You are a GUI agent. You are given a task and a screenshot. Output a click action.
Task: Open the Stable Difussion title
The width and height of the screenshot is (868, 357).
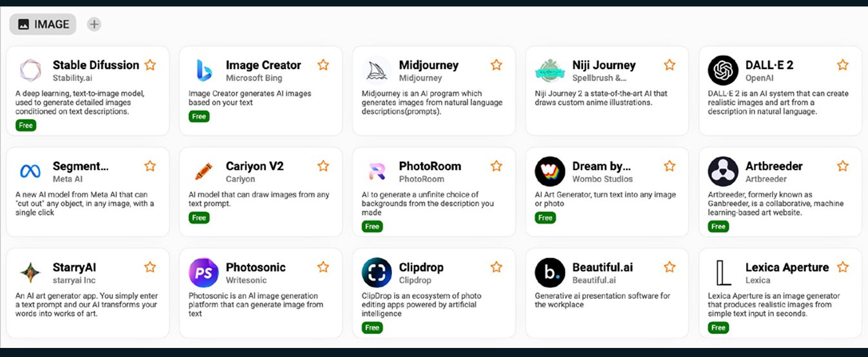point(96,65)
